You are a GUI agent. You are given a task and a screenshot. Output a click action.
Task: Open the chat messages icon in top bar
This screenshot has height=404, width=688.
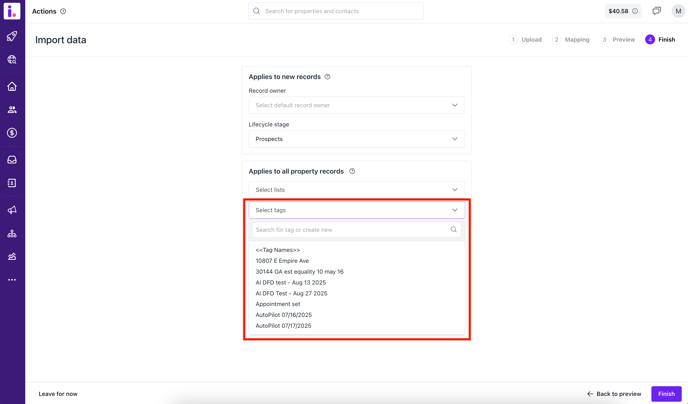(657, 11)
